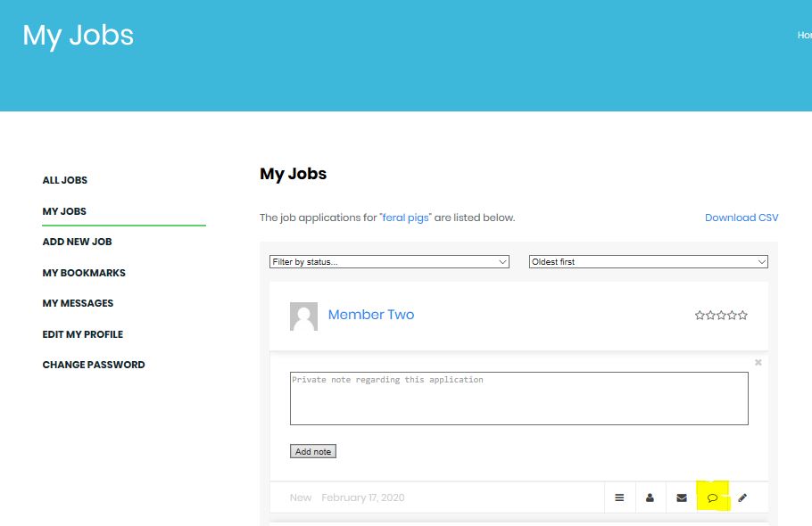Click the highlighted speech bubble notes icon

712,497
